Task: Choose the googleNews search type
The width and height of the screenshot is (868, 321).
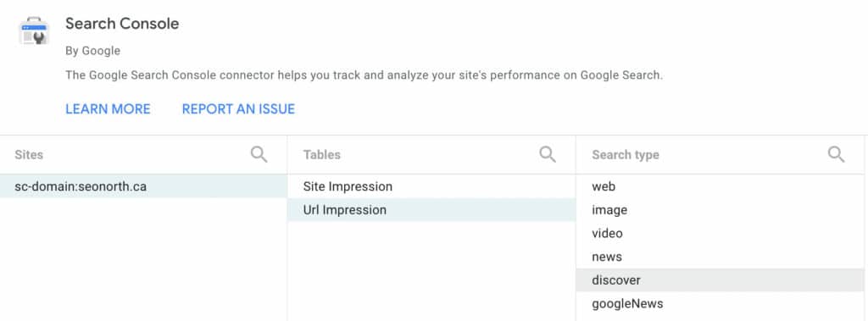Action: coord(720,303)
